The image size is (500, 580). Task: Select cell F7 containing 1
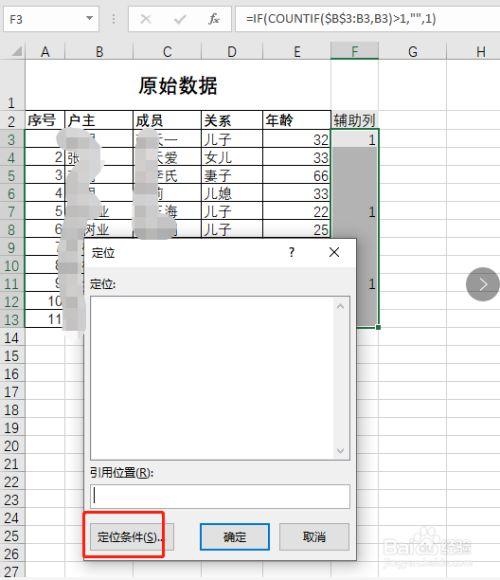(x=355, y=211)
